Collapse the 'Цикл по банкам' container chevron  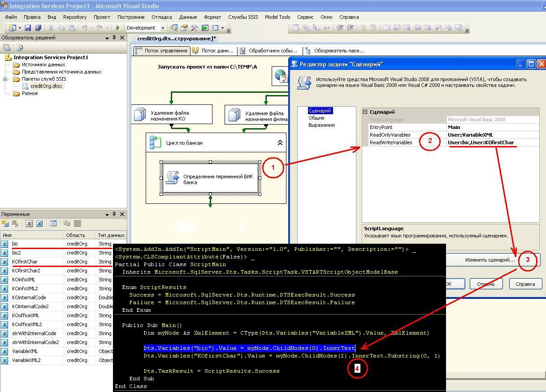click(x=280, y=143)
